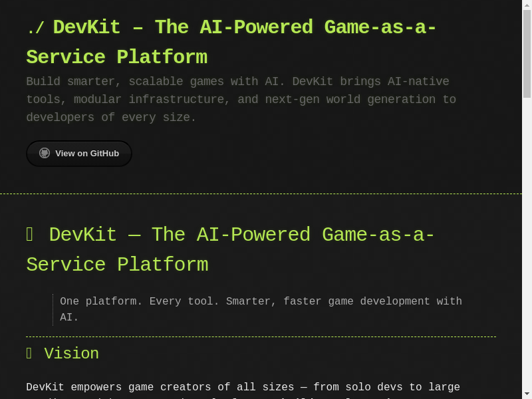This screenshot has height=399, width=532.
Task: Click the gray tagline starting "Build smarter, scalable games"
Action: pyautogui.click(x=241, y=100)
